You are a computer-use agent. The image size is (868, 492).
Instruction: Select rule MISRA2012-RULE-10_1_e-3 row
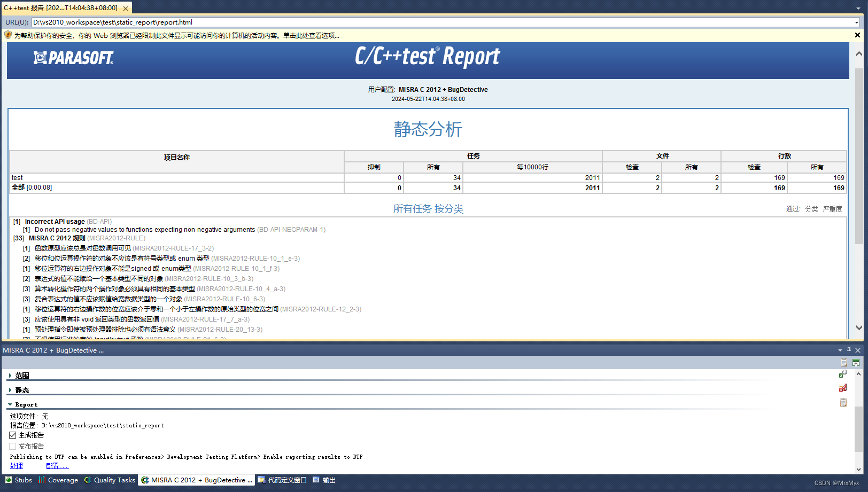161,259
